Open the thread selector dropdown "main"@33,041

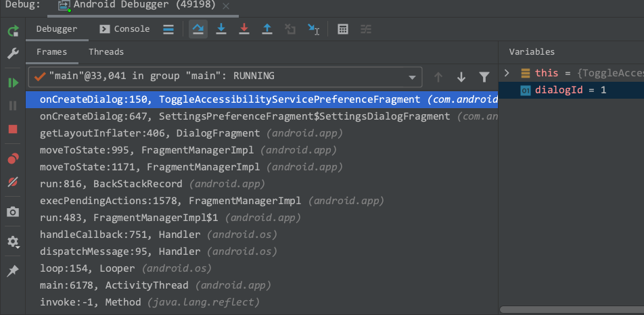(x=225, y=76)
